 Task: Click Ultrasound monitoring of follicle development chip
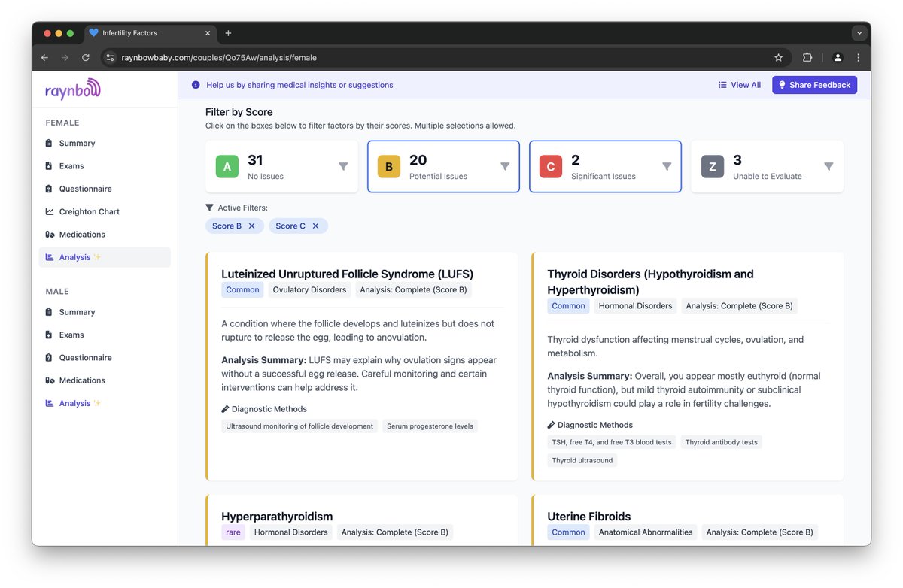click(299, 426)
